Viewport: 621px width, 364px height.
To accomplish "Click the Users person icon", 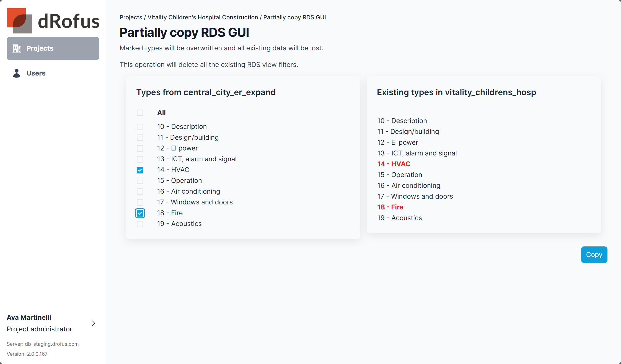I will tap(17, 73).
